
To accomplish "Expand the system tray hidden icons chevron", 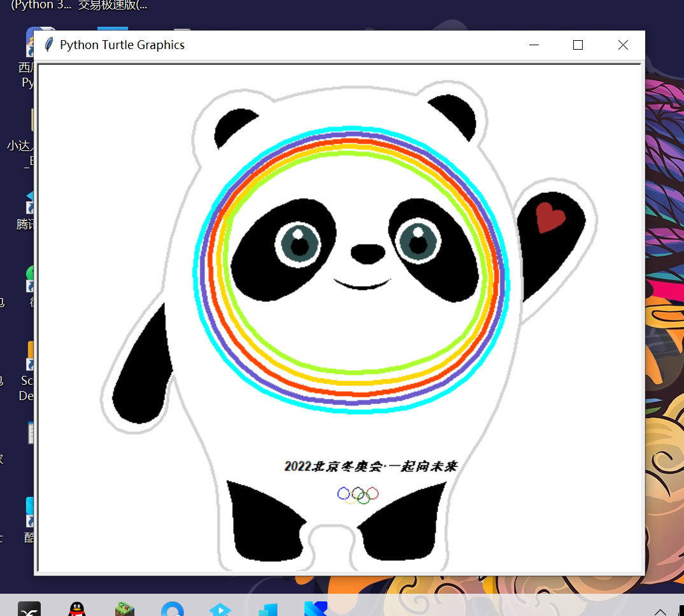I will pos(660,612).
